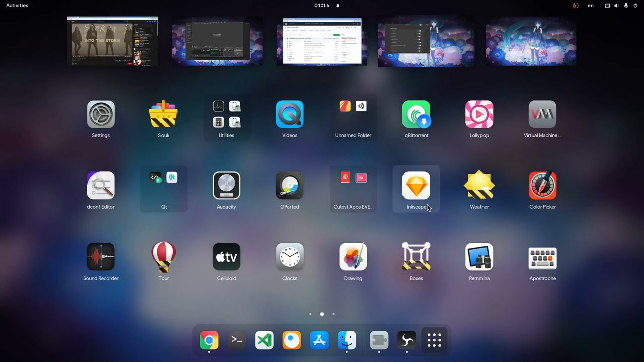Launch Virtual Machine Manager
The width and height of the screenshot is (644, 362).
pyautogui.click(x=542, y=119)
